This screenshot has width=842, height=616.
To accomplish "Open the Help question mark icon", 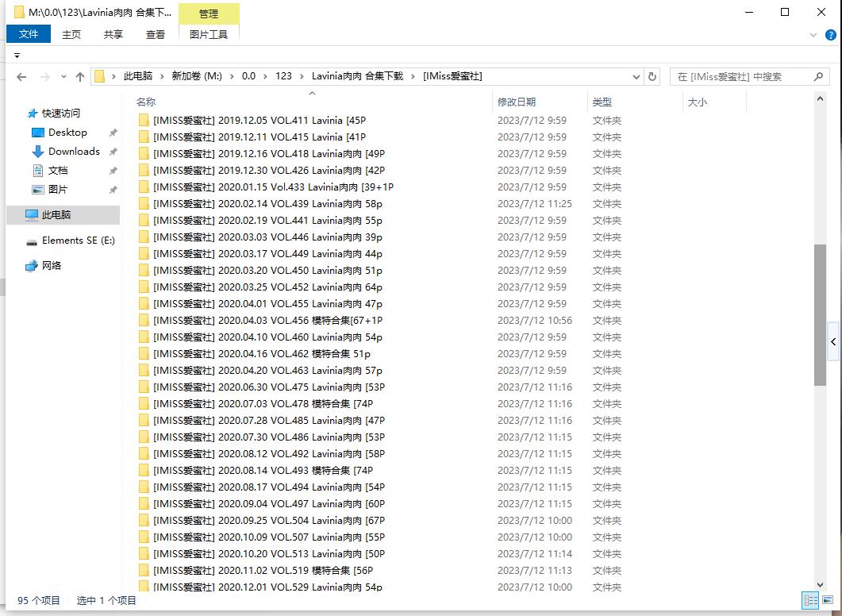I will click(x=830, y=35).
